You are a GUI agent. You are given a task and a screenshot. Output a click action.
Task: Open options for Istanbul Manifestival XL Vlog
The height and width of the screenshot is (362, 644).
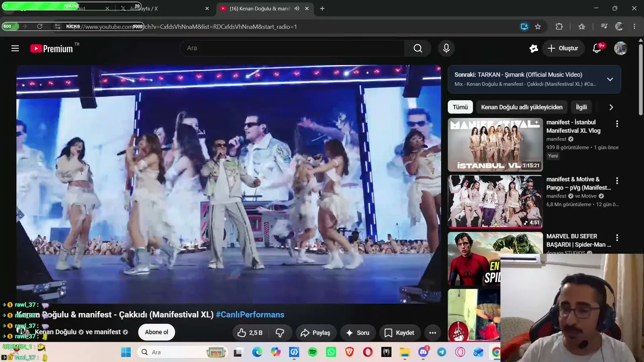(617, 124)
